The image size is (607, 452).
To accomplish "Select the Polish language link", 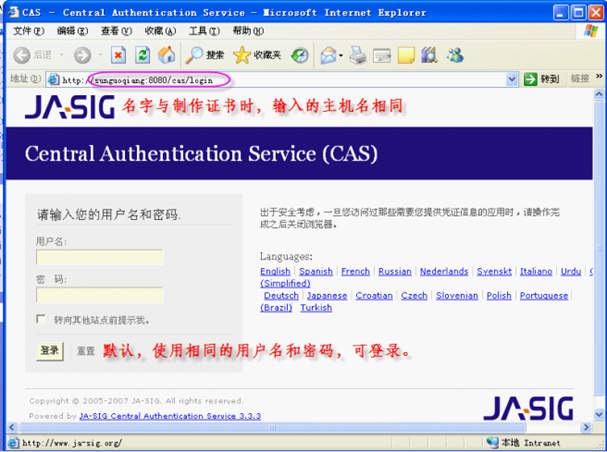I will click(499, 296).
